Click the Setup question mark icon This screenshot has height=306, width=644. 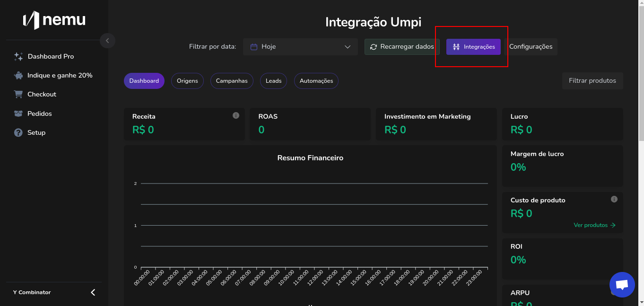[18, 132]
